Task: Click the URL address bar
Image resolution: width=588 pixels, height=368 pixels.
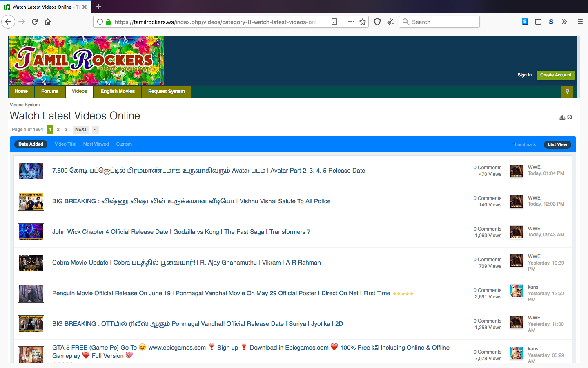Action: (214, 22)
